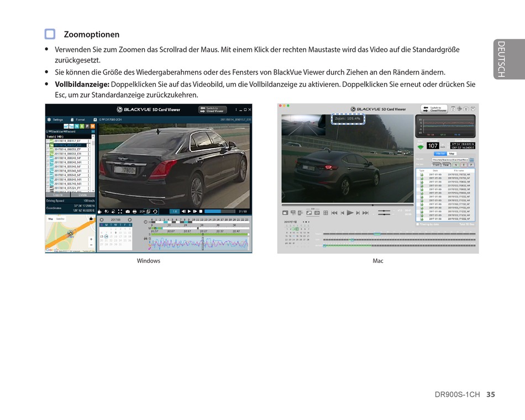Click the green S seconds timeline in Windows viewer
The height and width of the screenshot is (420, 525).
pyautogui.click(x=200, y=234)
